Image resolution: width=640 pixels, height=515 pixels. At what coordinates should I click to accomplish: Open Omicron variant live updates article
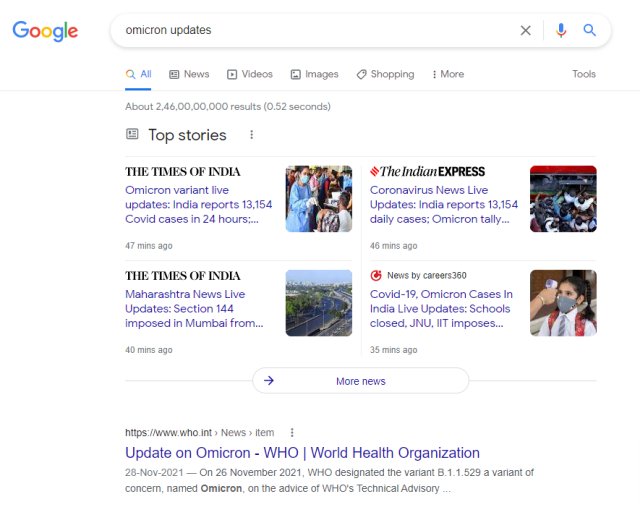click(x=198, y=204)
